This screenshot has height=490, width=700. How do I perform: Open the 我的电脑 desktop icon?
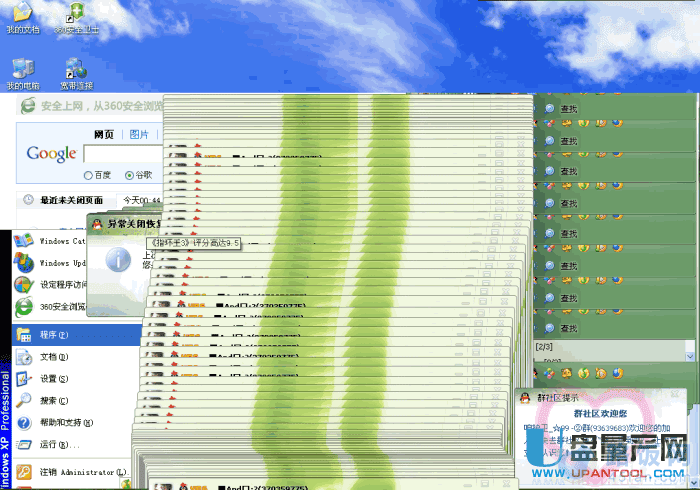pos(23,74)
